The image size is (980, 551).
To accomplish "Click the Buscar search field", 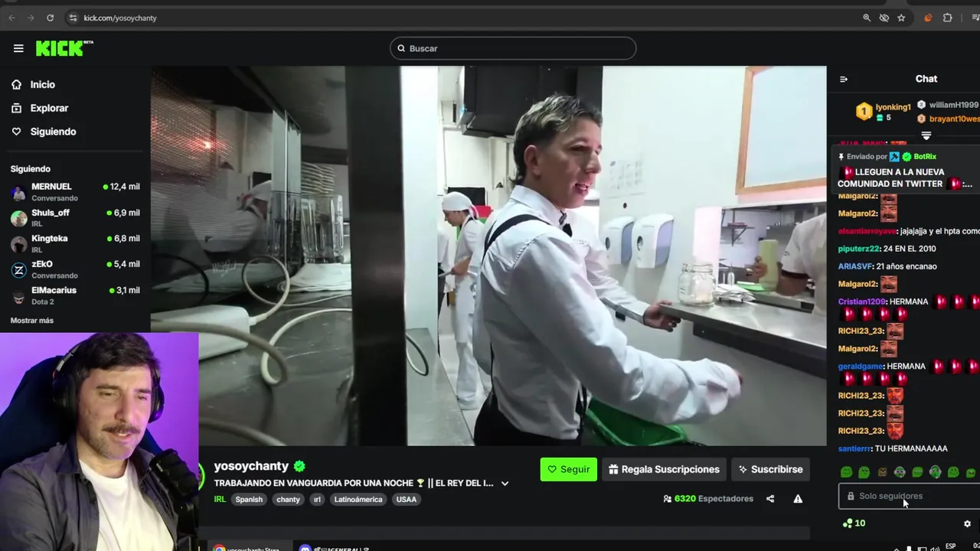I will [x=513, y=48].
